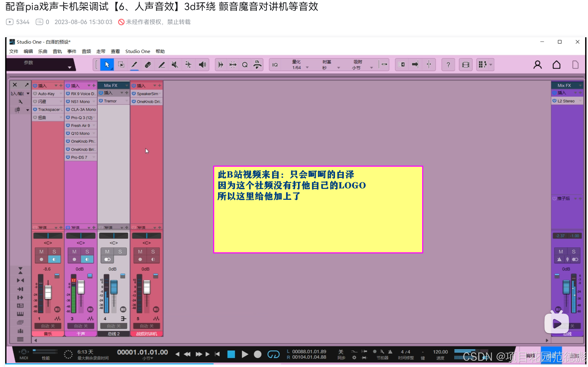
Task: Mute the 音乐 channel
Action: (41, 252)
